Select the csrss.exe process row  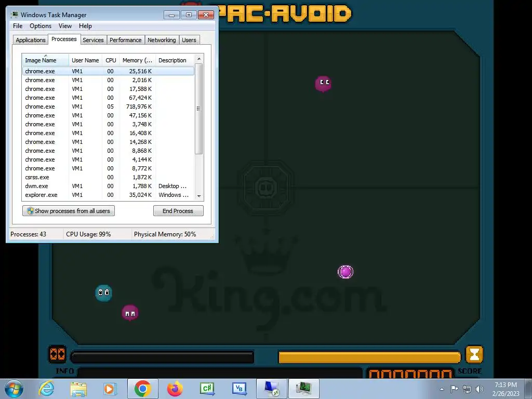[108, 177]
